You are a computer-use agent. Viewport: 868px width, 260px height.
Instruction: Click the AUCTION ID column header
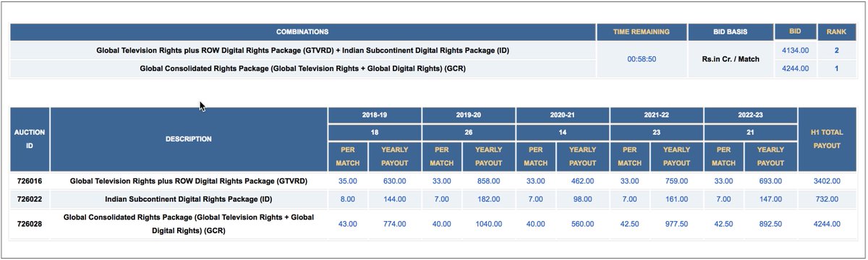pos(30,139)
